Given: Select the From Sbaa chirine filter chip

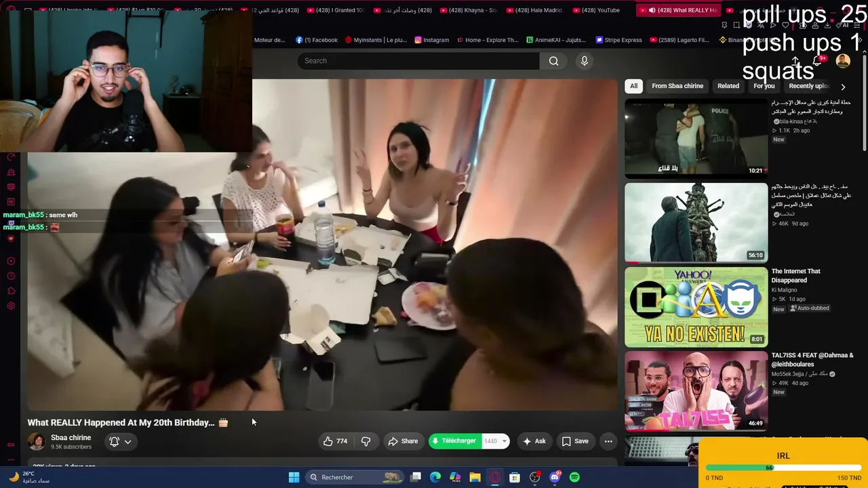Looking at the screenshot, I should click(x=677, y=86).
